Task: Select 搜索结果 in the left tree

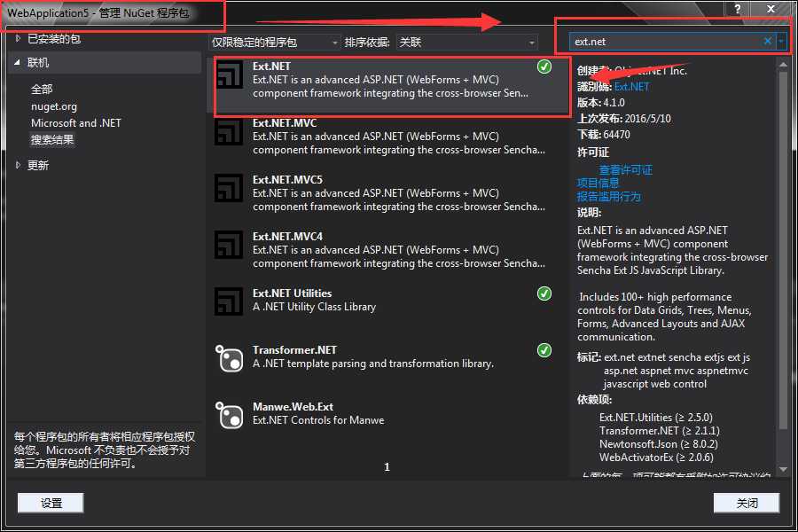Action: tap(52, 139)
